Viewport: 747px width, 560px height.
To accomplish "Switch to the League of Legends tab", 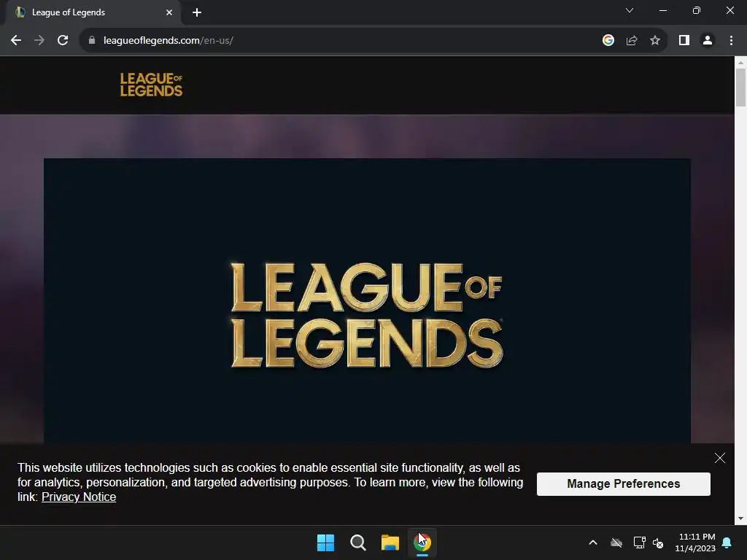I will [x=93, y=12].
